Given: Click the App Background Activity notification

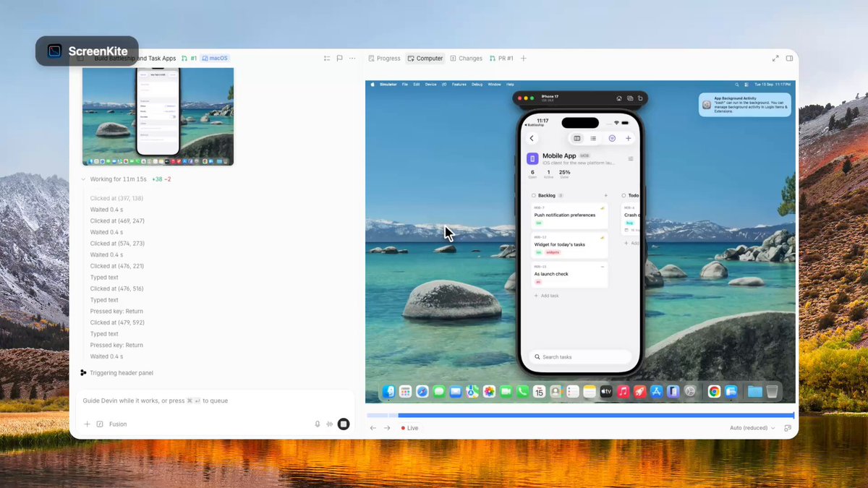Looking at the screenshot, I should [745, 105].
